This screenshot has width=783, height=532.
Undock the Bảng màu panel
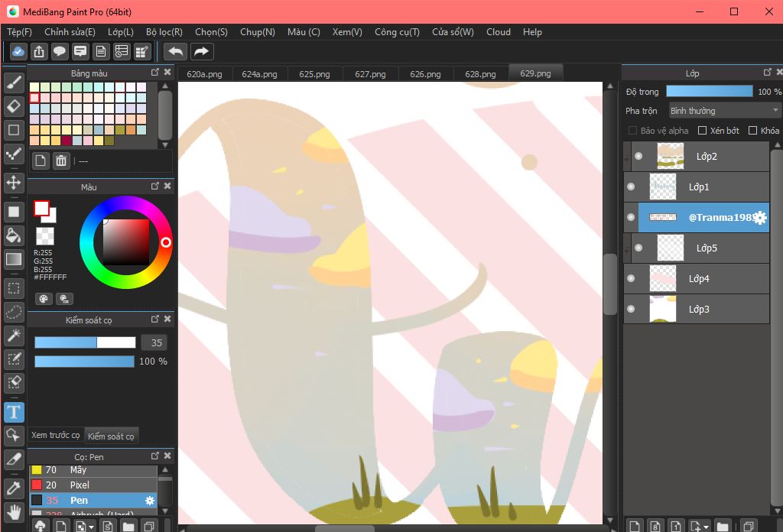coord(154,73)
